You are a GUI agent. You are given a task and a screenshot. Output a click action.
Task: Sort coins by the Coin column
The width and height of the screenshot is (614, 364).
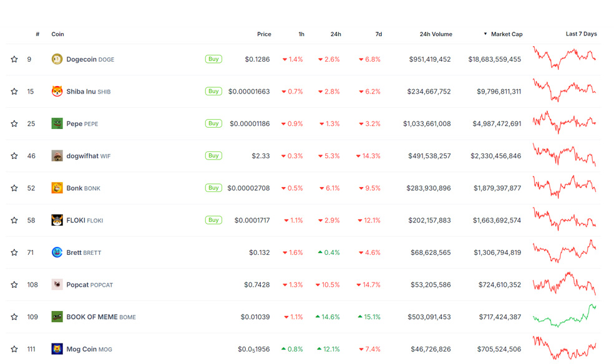[x=57, y=34]
